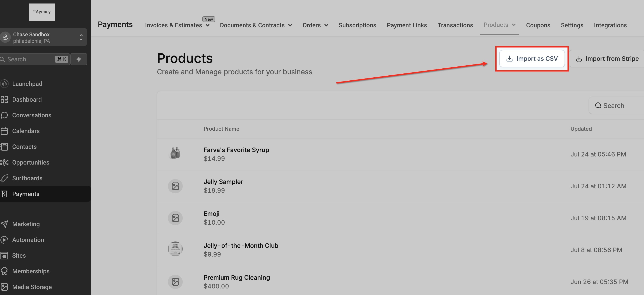Click Import from Stripe button
The image size is (644, 295).
coord(607,59)
